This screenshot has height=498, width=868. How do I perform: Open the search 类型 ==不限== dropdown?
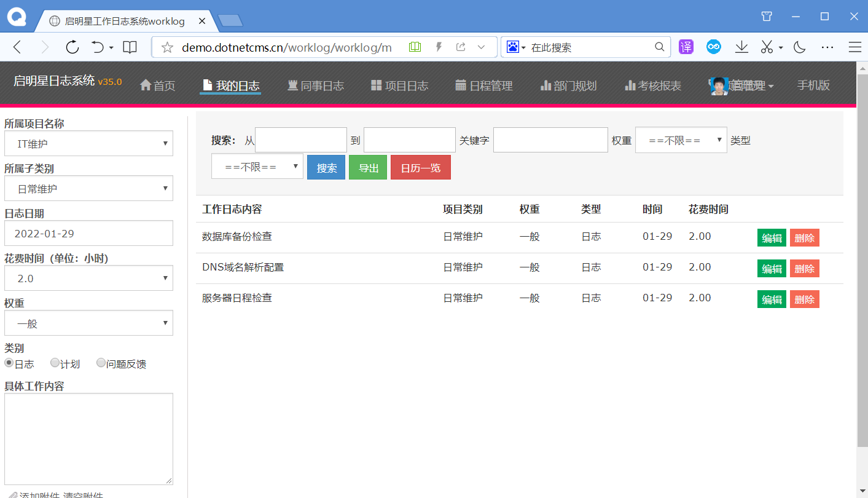tap(257, 166)
